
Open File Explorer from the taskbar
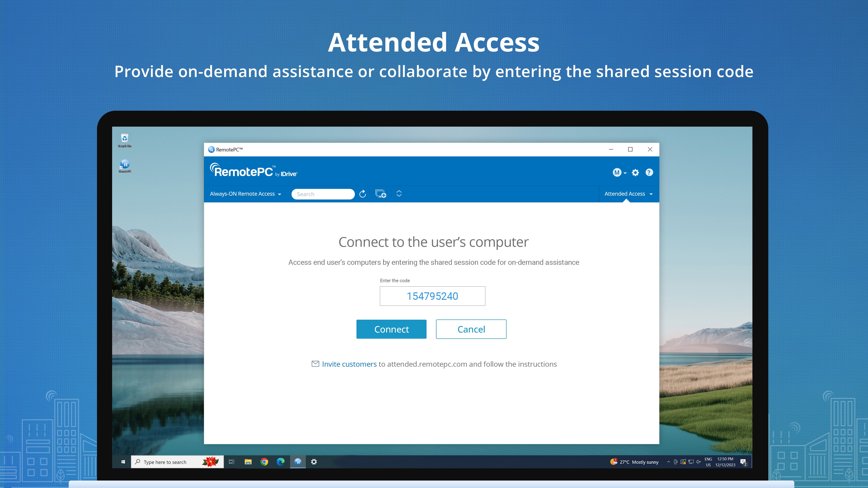tap(248, 462)
